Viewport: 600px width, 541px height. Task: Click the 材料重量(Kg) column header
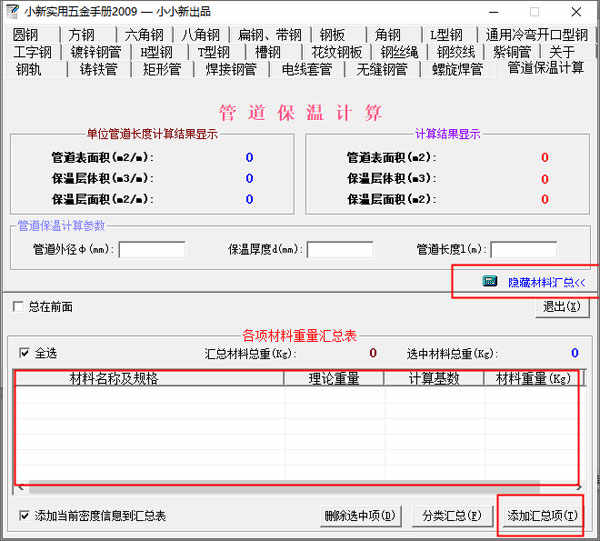[533, 378]
